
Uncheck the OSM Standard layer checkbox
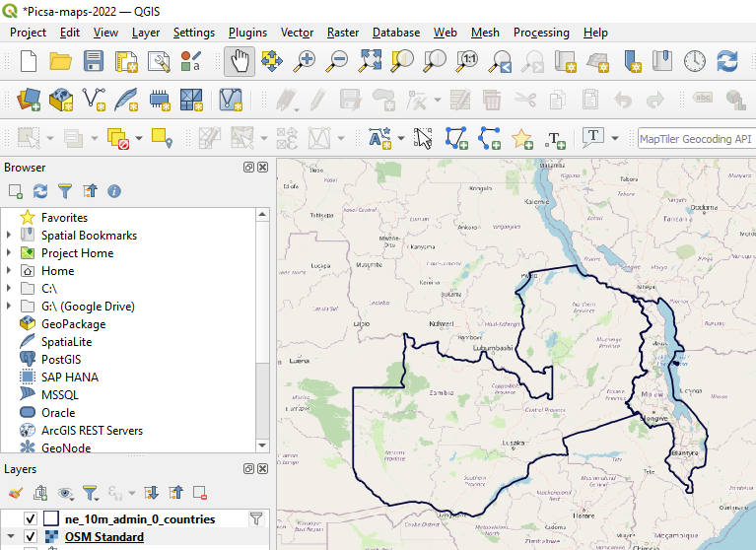tap(30, 537)
